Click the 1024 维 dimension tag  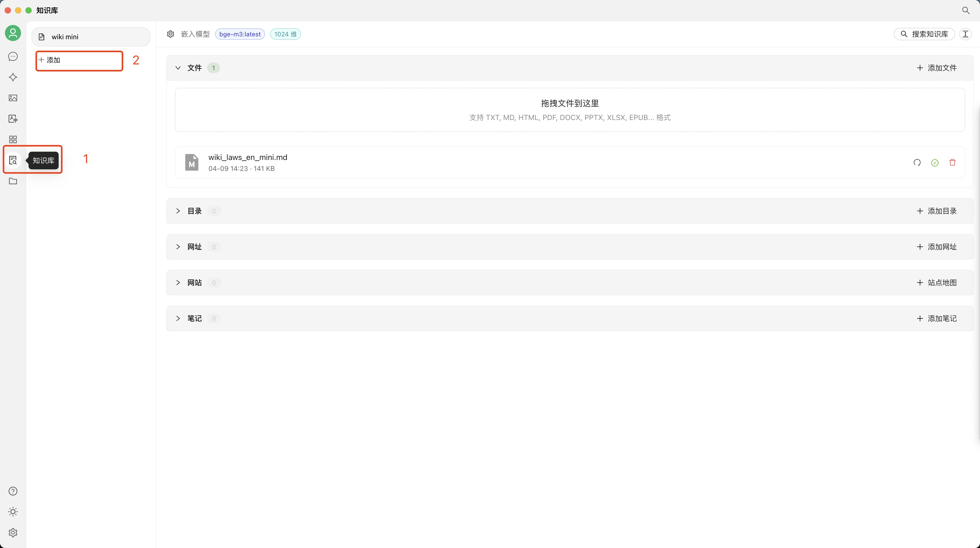pyautogui.click(x=285, y=34)
